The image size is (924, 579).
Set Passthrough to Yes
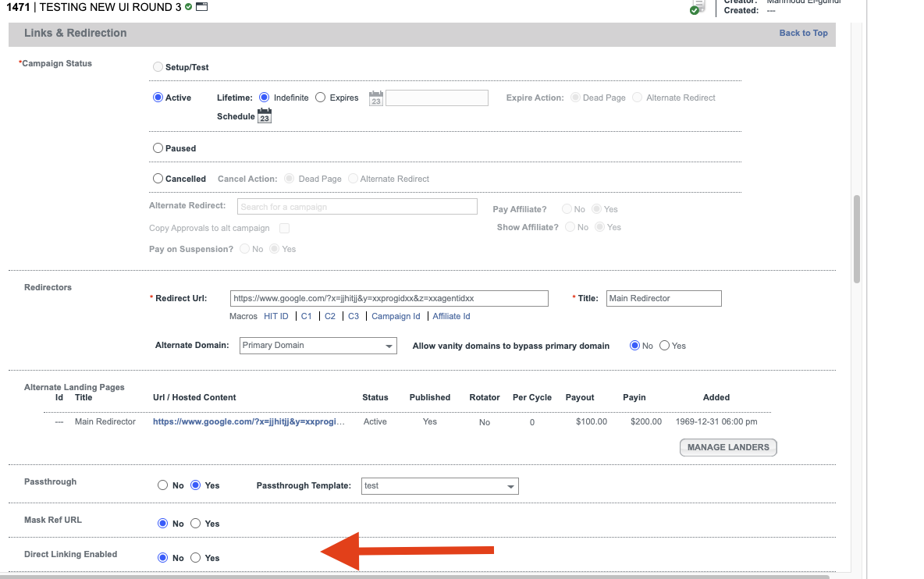(196, 485)
